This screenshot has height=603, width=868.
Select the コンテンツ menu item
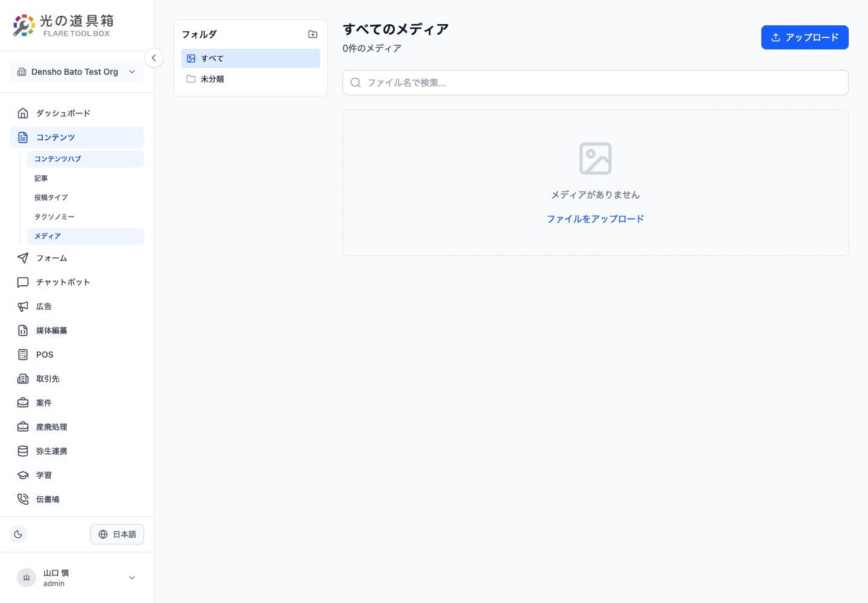[x=77, y=137]
